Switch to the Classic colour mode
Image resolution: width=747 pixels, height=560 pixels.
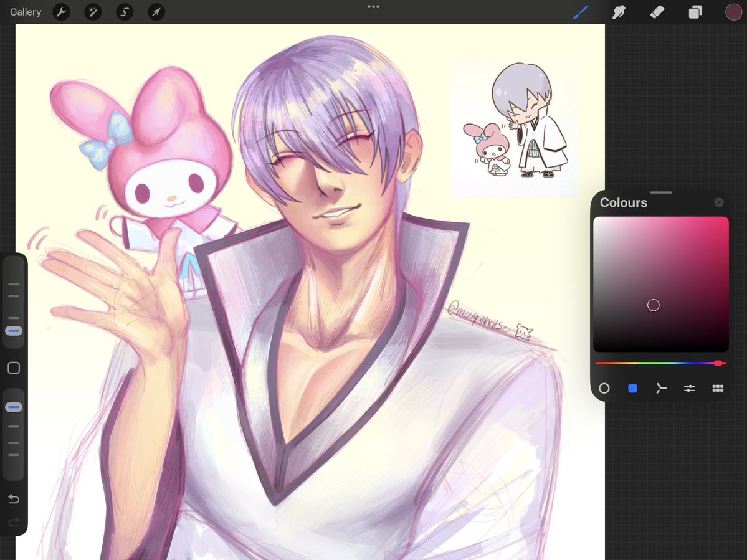point(632,388)
